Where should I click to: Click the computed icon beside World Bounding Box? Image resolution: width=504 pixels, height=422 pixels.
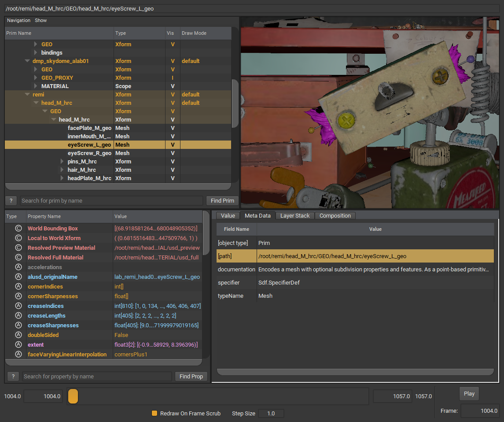(18, 228)
